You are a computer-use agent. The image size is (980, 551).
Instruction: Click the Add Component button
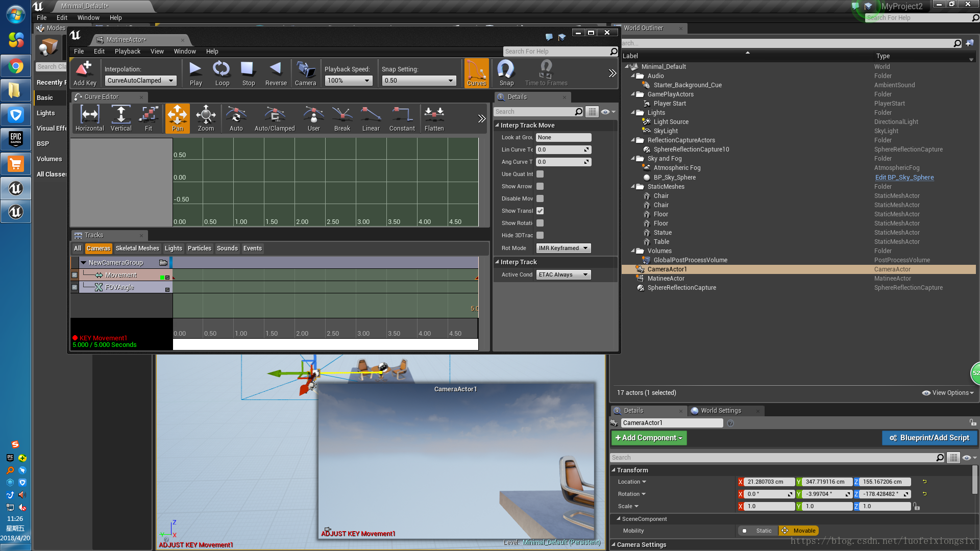[649, 438]
